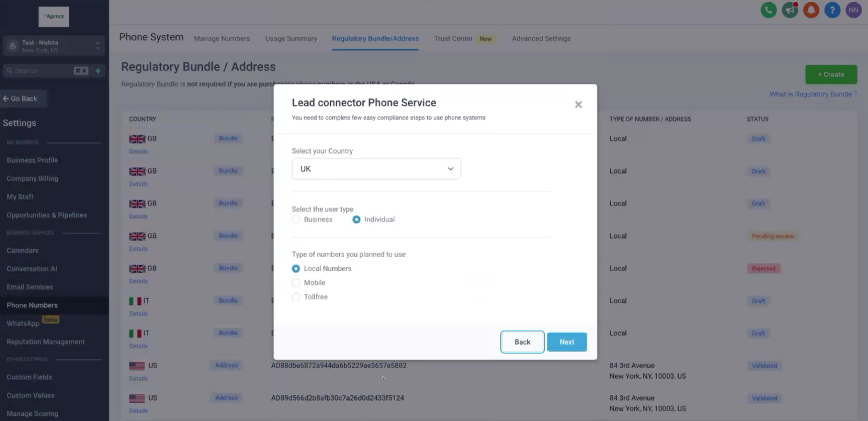Image resolution: width=868 pixels, height=421 pixels.
Task: Expand the country selector dropdown
Action: [376, 168]
